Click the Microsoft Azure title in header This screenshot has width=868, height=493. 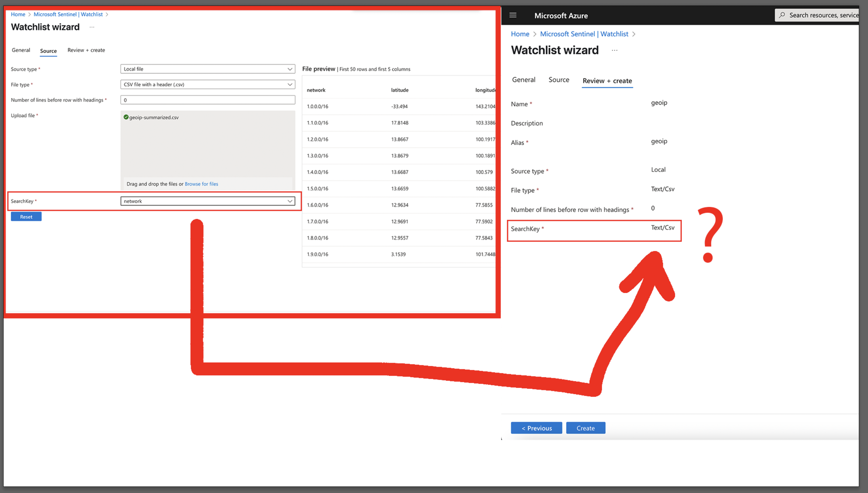[x=561, y=16]
